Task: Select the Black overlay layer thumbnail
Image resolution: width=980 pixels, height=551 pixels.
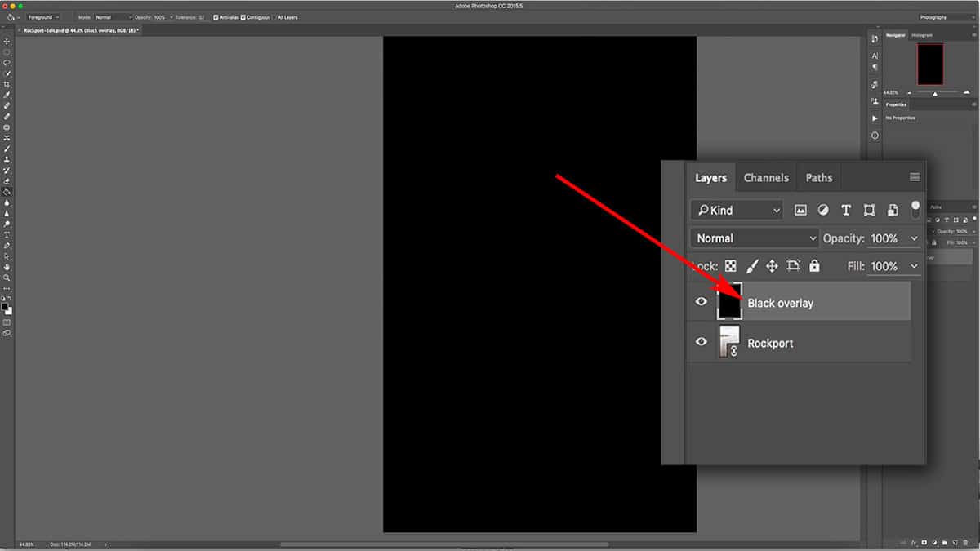Action: 730,301
